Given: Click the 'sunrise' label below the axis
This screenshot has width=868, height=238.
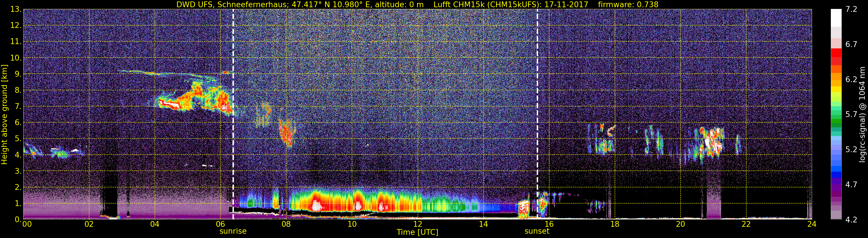Looking at the screenshot, I should pyautogui.click(x=233, y=231).
